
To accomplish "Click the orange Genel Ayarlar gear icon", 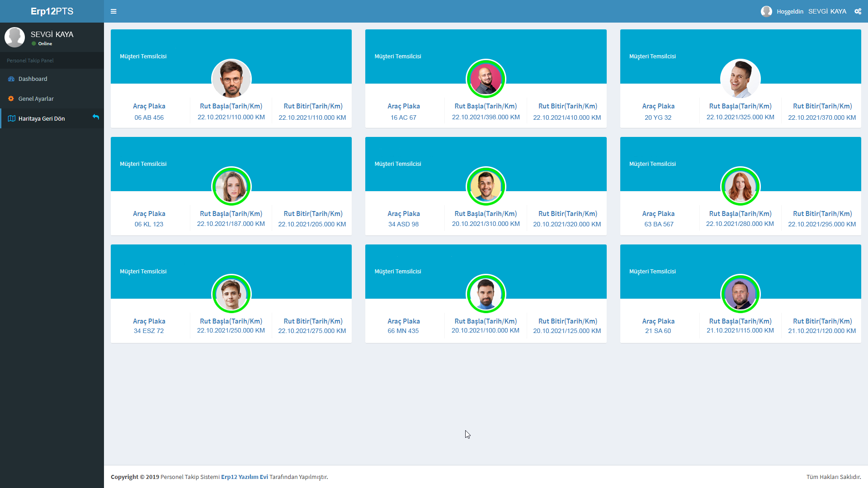I will point(11,99).
